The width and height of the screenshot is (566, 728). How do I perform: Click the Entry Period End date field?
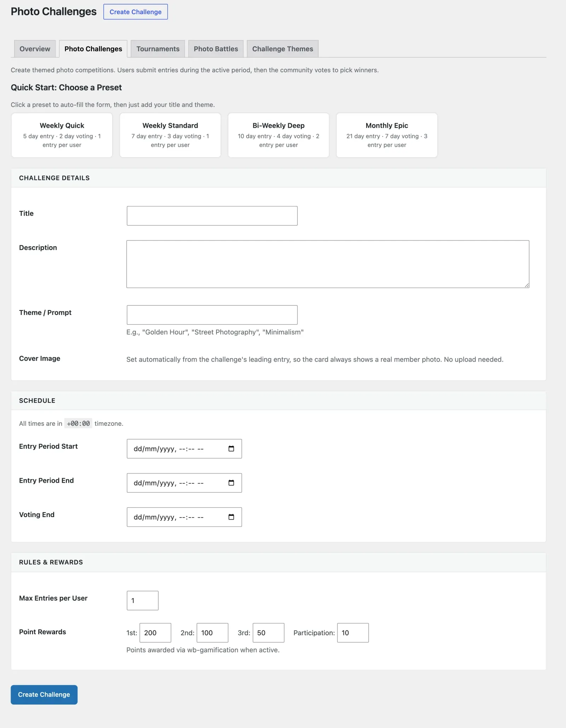click(x=184, y=483)
